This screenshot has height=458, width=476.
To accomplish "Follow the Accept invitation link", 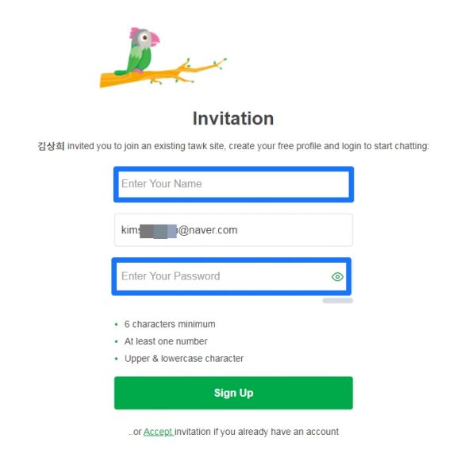I will coord(158,432).
